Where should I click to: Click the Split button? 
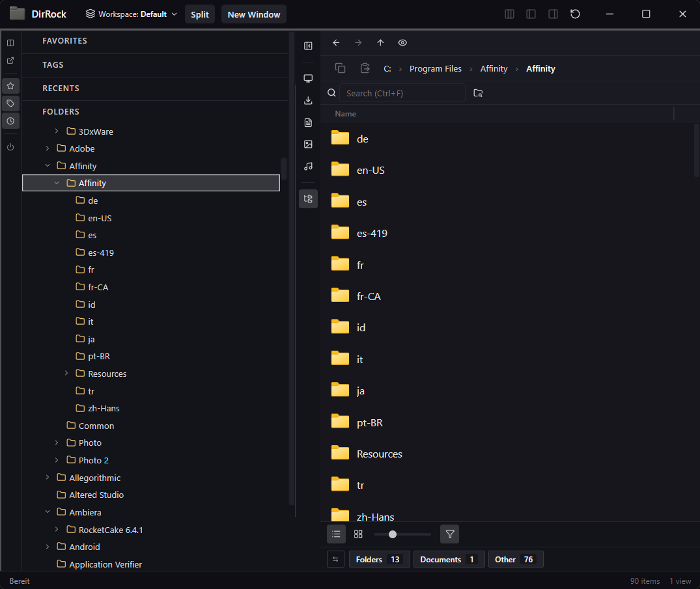200,14
